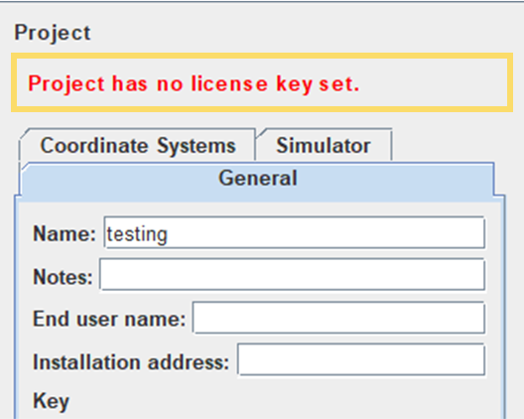524x419 pixels.
Task: Click the red license key warning text
Action: tap(194, 84)
